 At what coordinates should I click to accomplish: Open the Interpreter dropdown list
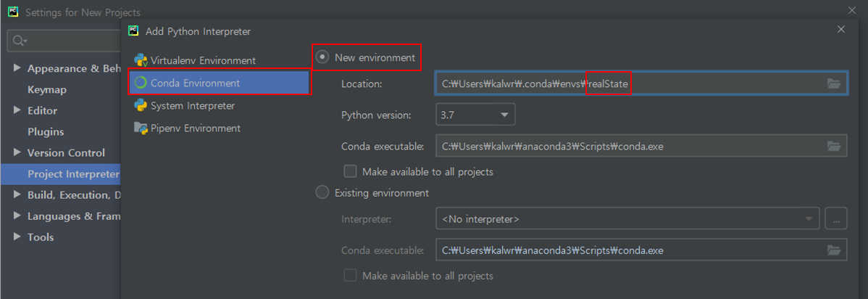[x=627, y=218]
